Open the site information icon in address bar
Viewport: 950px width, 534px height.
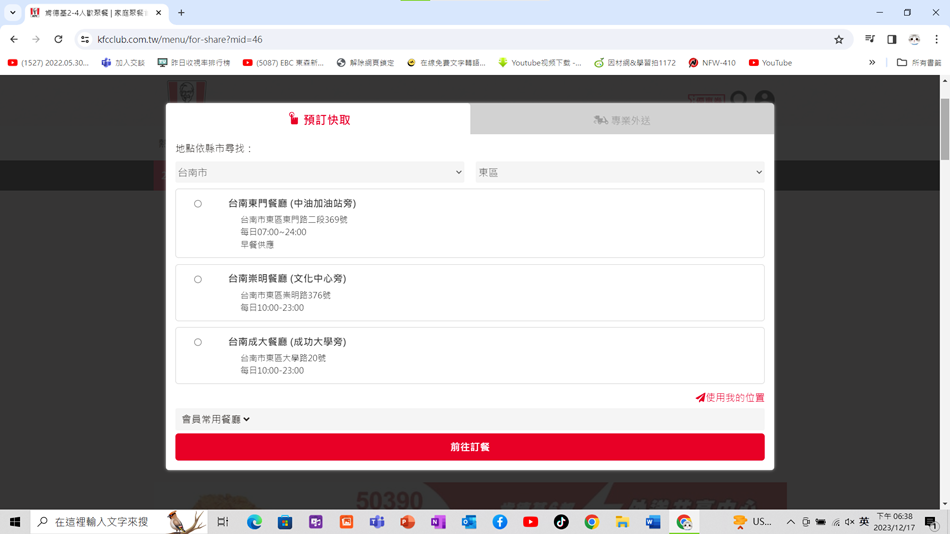pos(85,39)
